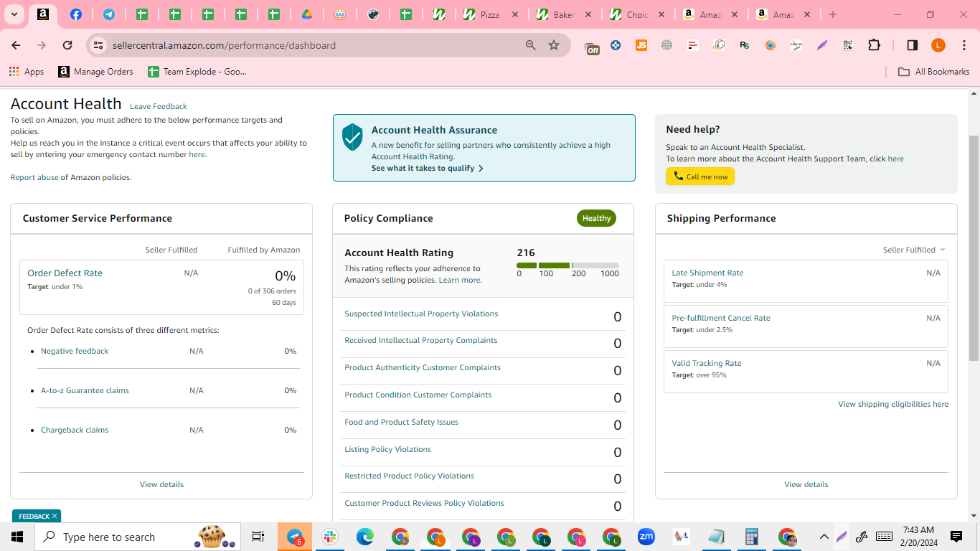This screenshot has width=980, height=551.
Task: Open Calculator from the taskbar
Action: pos(752,537)
